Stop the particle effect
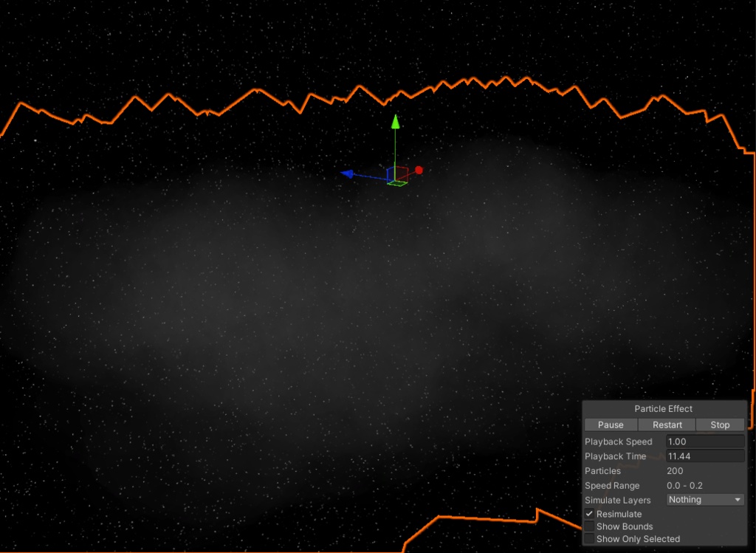The image size is (756, 553). coord(720,425)
